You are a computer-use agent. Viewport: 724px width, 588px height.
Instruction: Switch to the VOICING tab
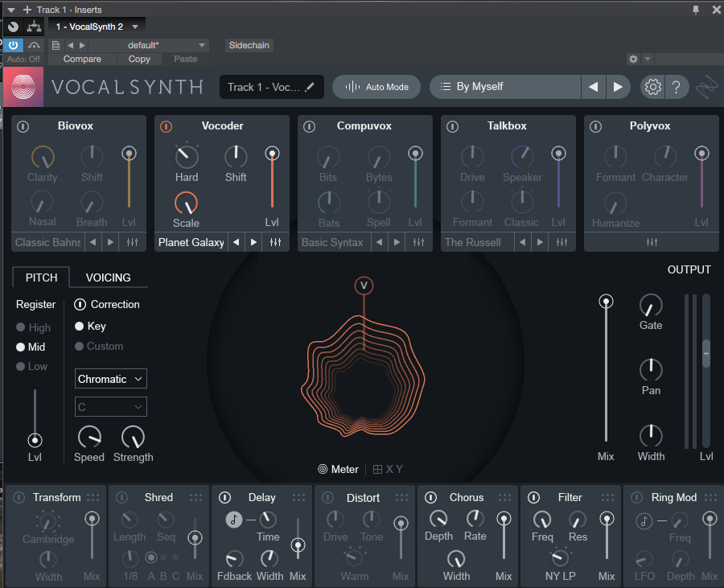pos(108,278)
